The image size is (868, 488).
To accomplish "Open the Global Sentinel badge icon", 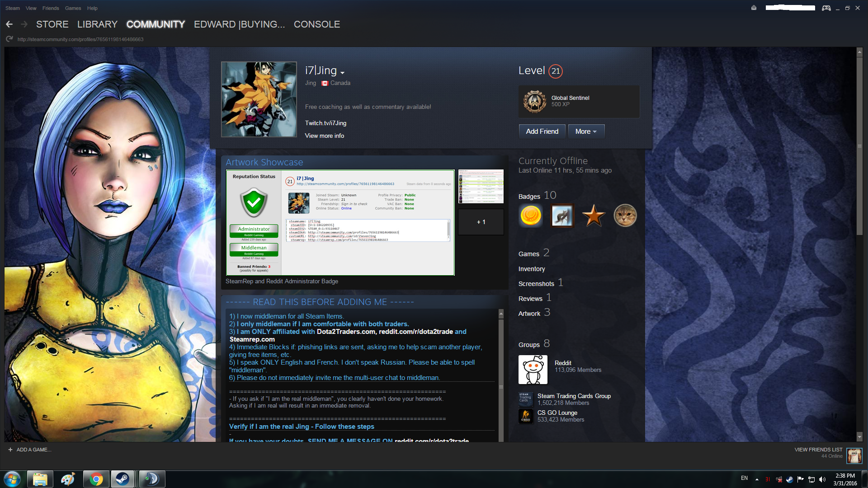I will coord(535,101).
